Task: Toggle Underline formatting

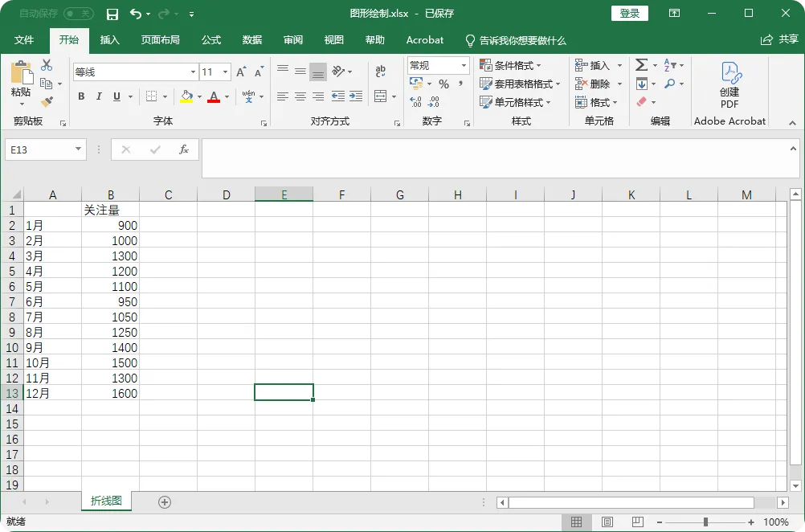Action: tap(116, 96)
